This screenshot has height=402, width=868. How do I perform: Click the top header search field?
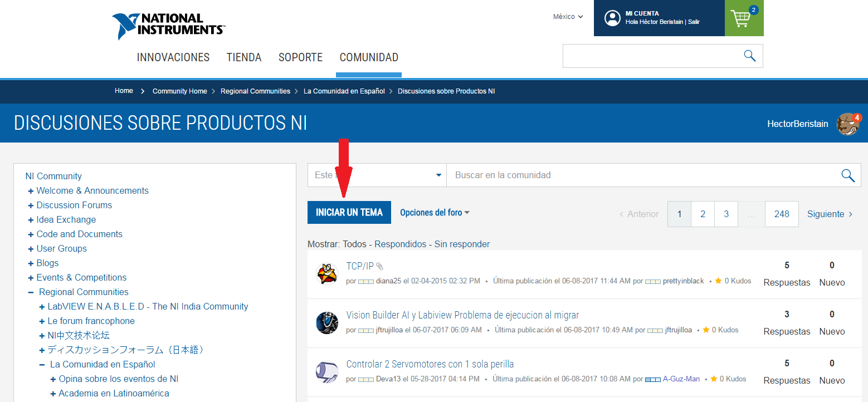click(x=653, y=56)
